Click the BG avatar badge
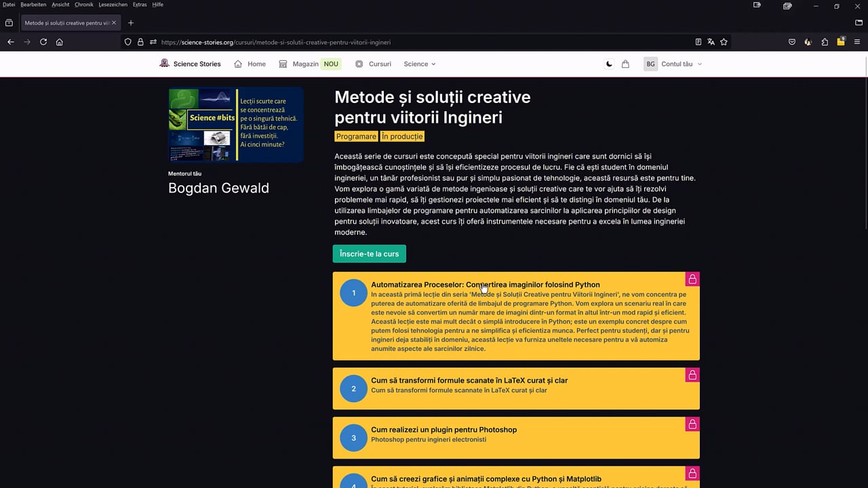The height and width of the screenshot is (488, 868). point(650,64)
